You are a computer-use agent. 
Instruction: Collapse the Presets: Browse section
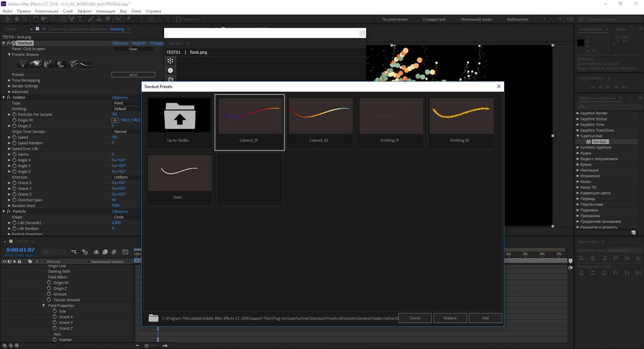(9, 55)
